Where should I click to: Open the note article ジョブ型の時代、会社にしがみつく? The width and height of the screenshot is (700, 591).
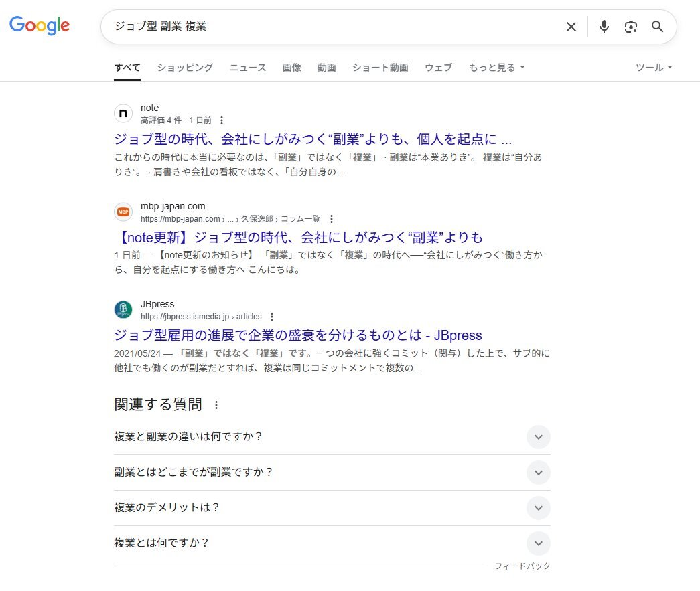click(313, 139)
